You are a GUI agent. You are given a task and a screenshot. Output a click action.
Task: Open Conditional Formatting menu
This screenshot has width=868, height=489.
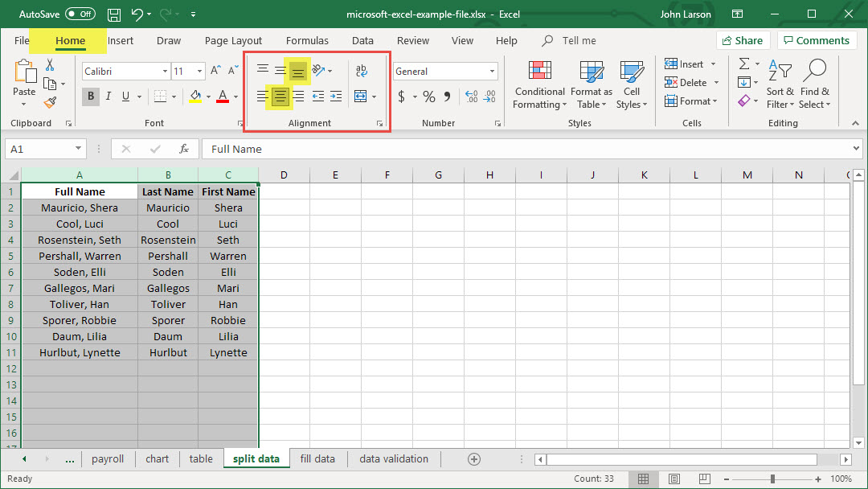point(540,84)
